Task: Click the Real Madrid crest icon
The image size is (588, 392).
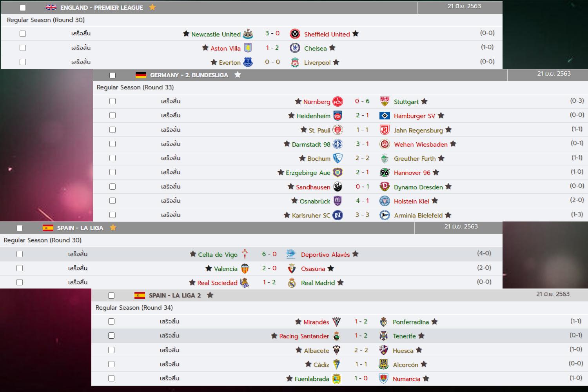Action: point(292,283)
